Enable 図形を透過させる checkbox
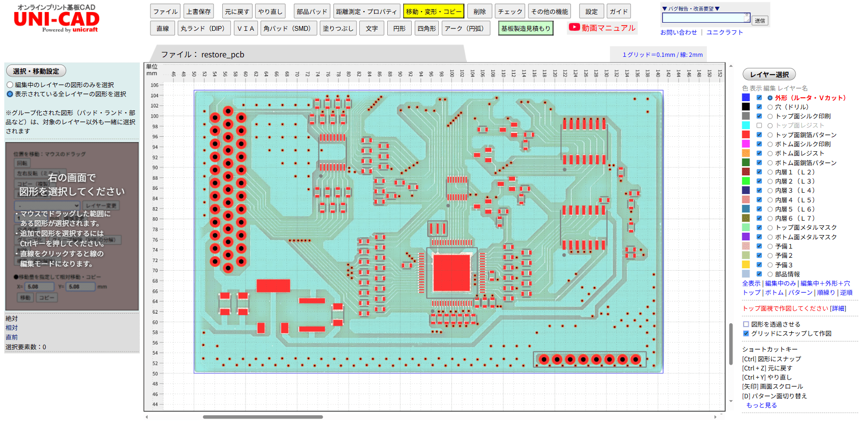The width and height of the screenshot is (868, 421). 746,324
